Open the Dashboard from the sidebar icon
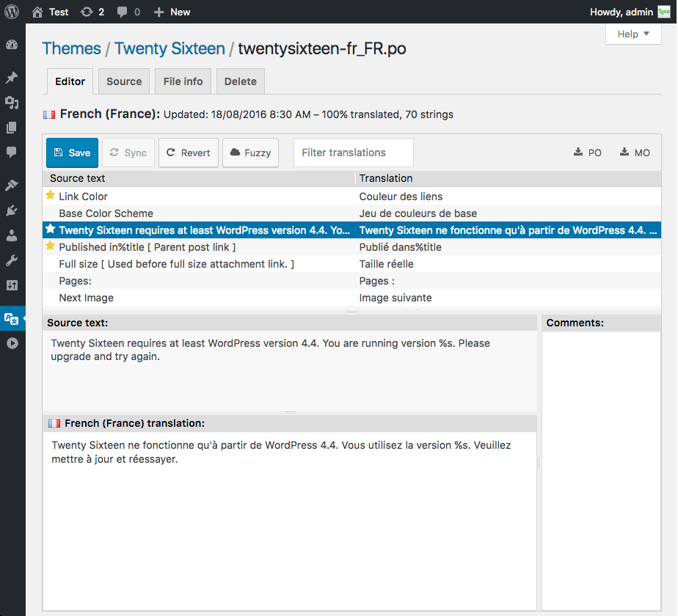 coord(12,45)
